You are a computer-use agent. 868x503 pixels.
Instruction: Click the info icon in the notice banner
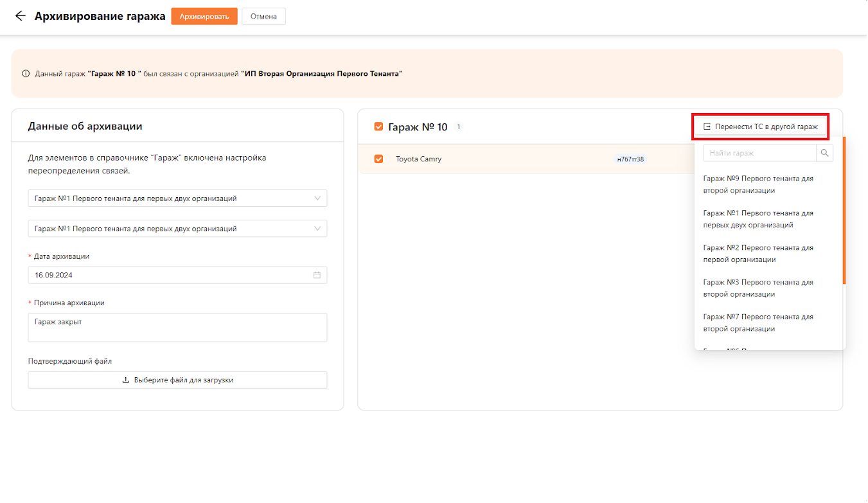coord(26,74)
